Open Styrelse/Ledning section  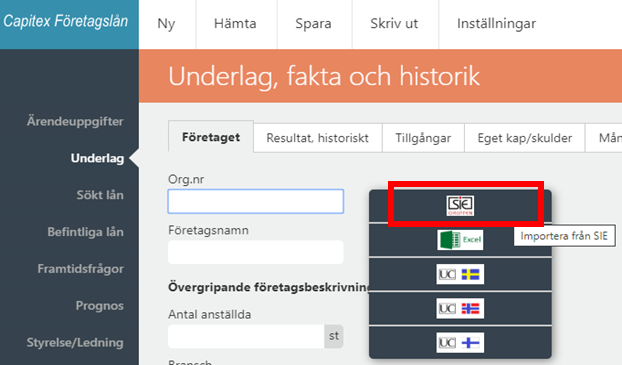(75, 343)
